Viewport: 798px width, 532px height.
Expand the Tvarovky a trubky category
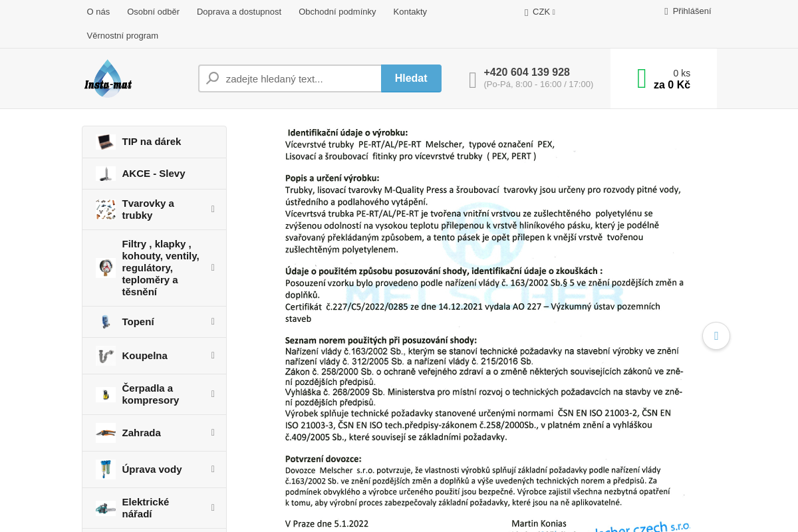pos(213,209)
